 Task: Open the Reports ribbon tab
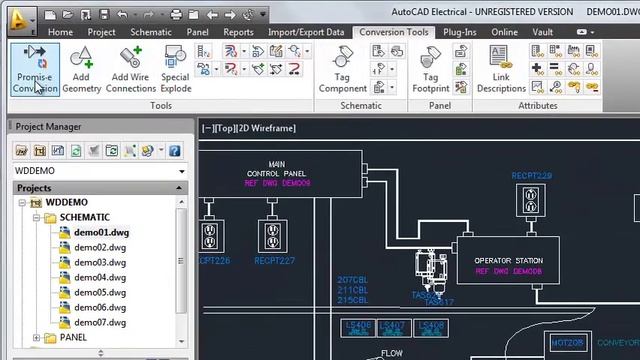coord(238,32)
